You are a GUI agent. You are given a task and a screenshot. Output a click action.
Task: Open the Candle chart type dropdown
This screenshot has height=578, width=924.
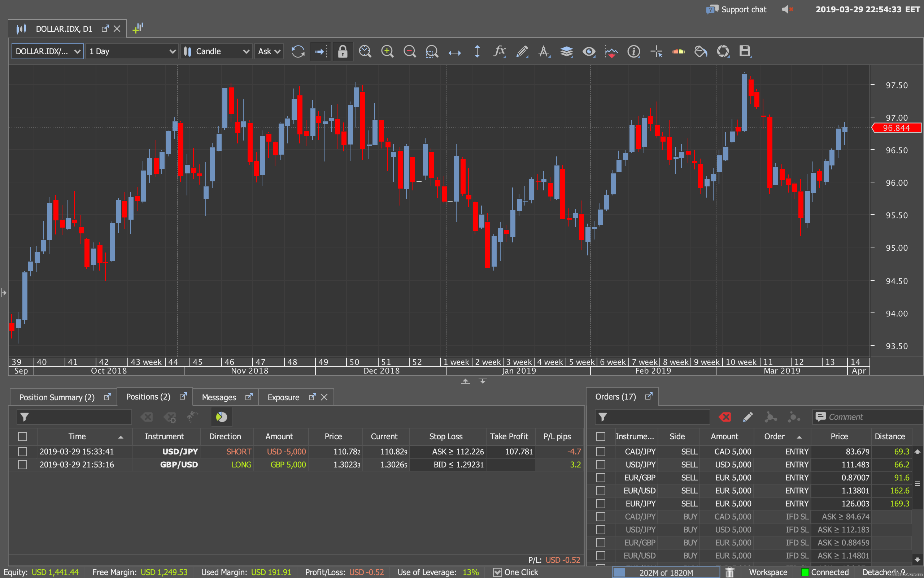click(x=216, y=51)
